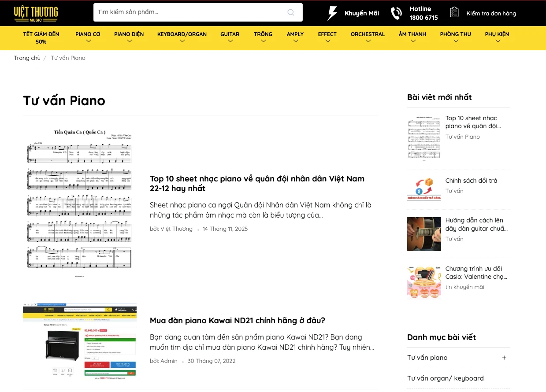Select the Tư vấn organ/ keyboard category
This screenshot has width=546, height=392.
445,378
